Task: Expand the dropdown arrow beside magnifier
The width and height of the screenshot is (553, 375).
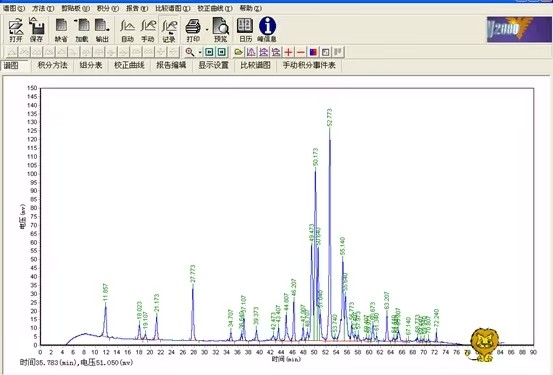Action: coord(200,53)
